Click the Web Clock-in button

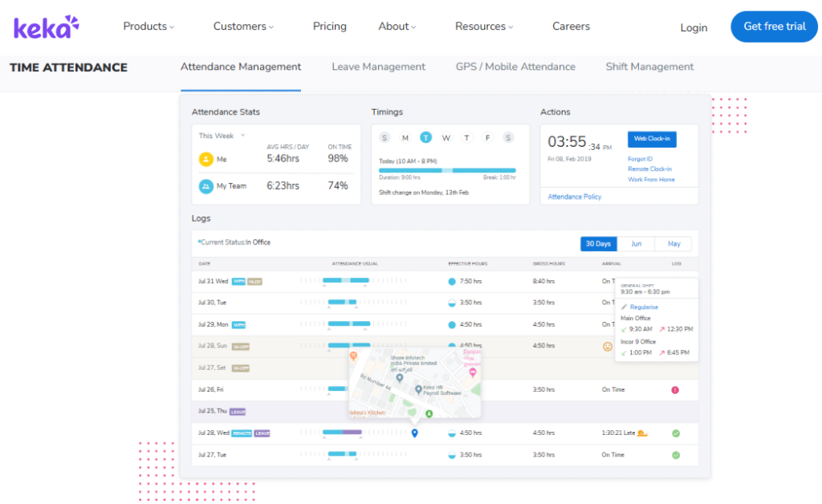pyautogui.click(x=652, y=139)
